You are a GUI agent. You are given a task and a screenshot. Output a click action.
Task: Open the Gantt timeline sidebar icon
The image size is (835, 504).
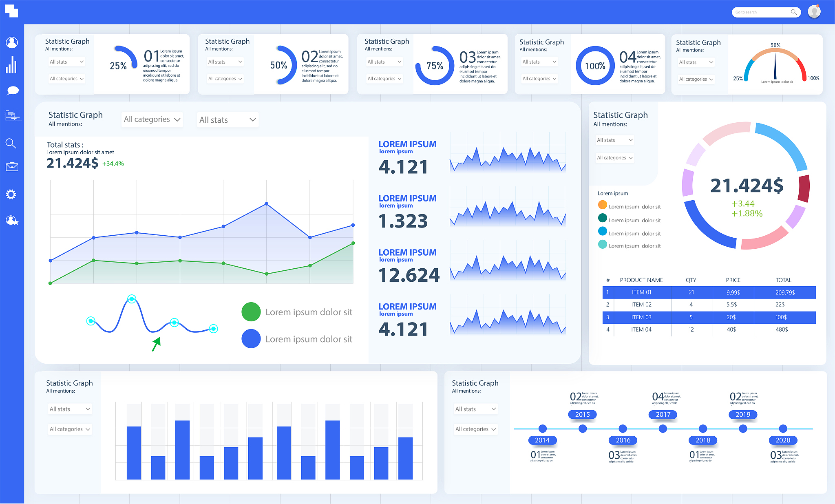(x=12, y=116)
